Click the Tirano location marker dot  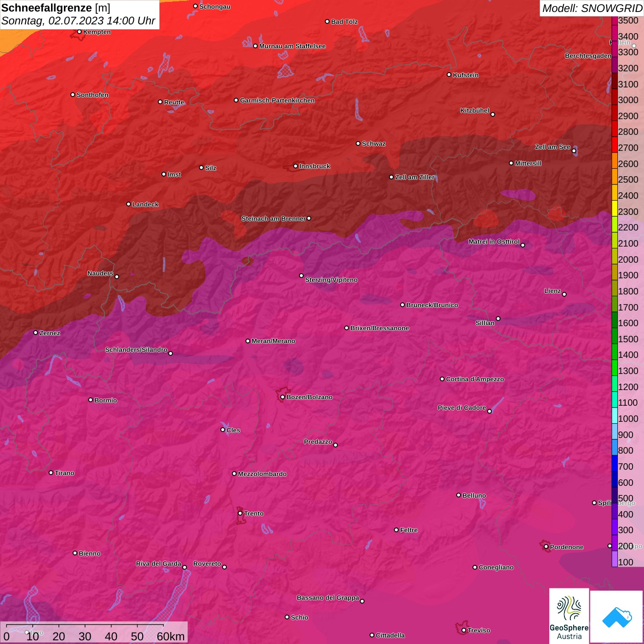[x=51, y=472]
